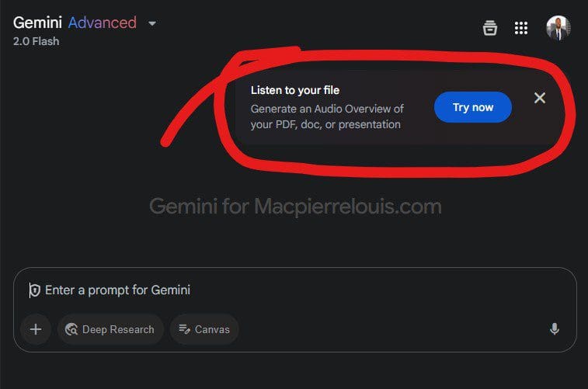Screen dimensions: 588x389
Task: Click the Gemini logo text
Action: click(x=37, y=23)
